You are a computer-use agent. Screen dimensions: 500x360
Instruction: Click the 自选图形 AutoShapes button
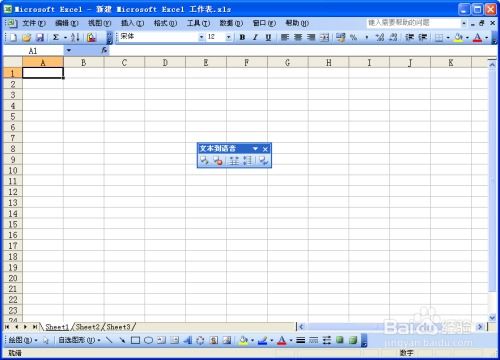tap(79, 340)
